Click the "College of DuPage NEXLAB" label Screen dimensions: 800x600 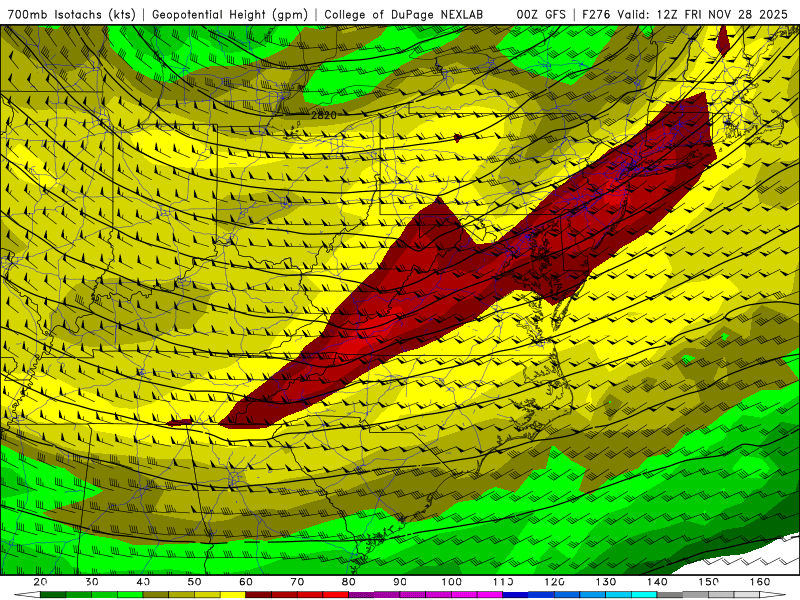coord(404,14)
